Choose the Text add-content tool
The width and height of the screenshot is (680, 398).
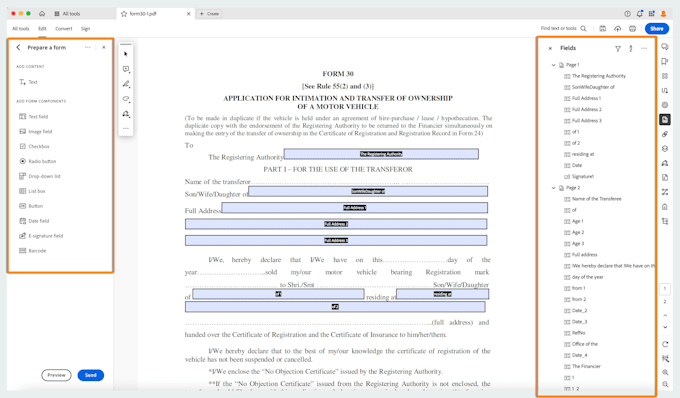pyautogui.click(x=28, y=82)
